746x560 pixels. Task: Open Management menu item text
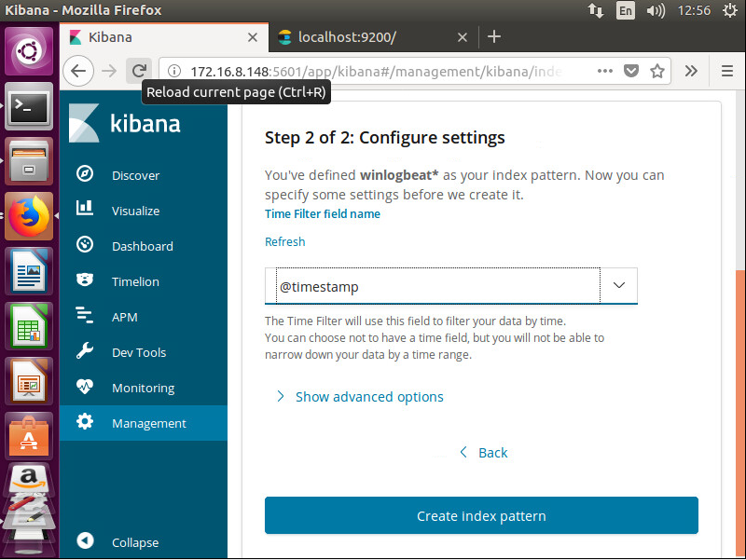pyautogui.click(x=149, y=424)
